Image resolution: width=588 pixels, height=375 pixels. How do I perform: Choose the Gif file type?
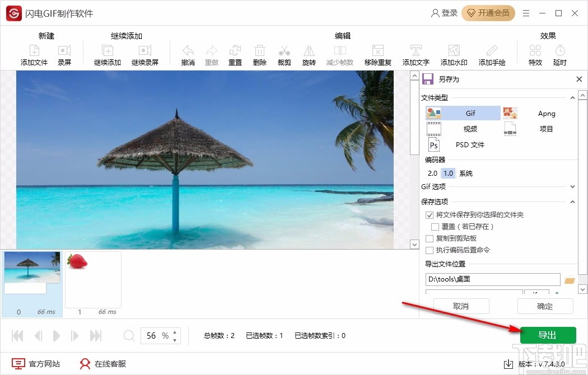tap(463, 113)
